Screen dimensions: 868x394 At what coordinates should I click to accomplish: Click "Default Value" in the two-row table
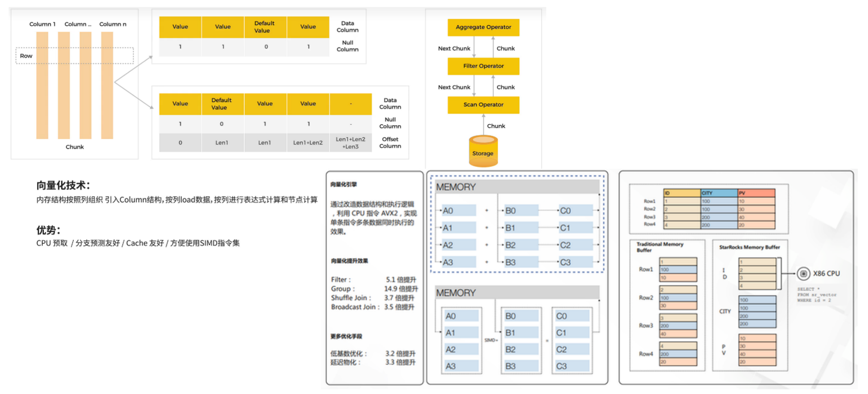[x=264, y=27]
